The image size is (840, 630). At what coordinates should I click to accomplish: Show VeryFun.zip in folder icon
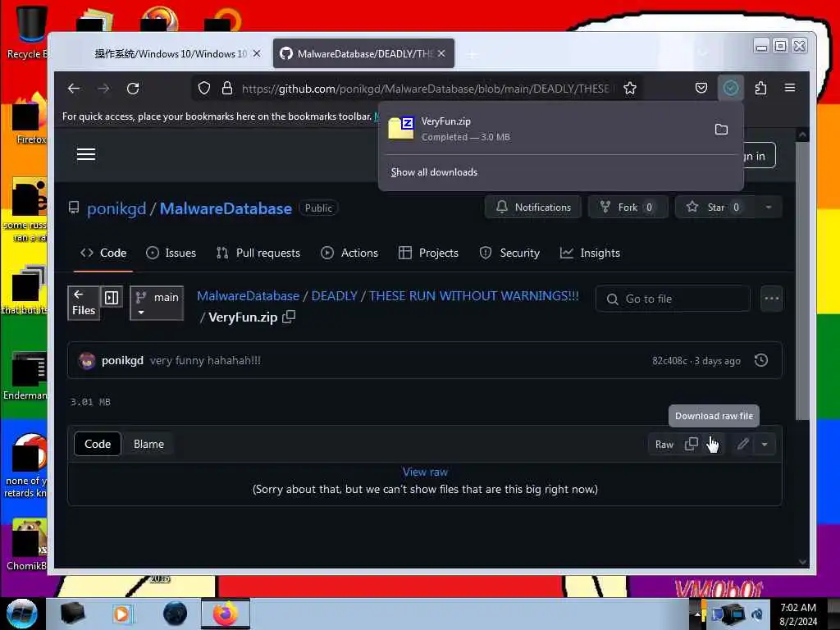[722, 129]
